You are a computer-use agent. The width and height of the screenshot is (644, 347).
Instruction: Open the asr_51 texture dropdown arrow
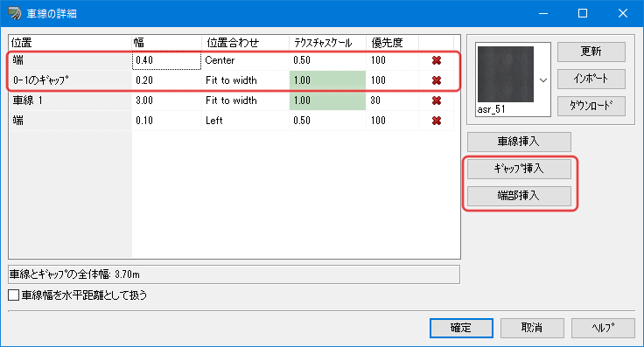point(543,80)
